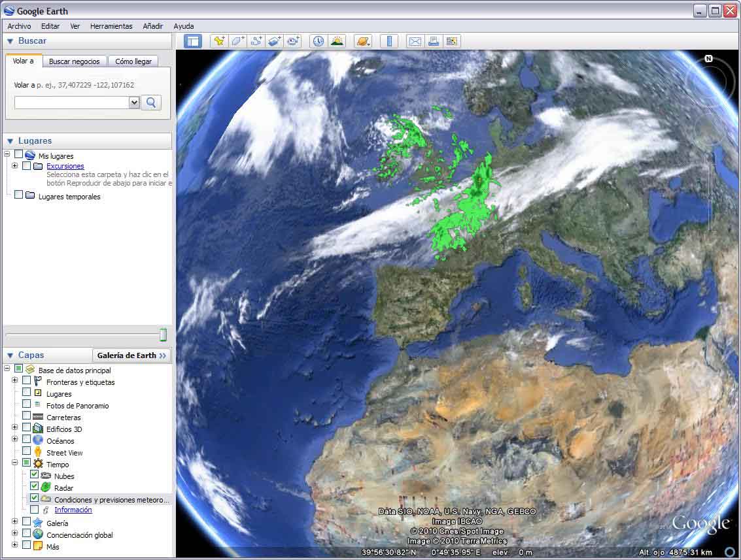The width and height of the screenshot is (741, 560).
Task: Click the north indicator on the compass
Action: pyautogui.click(x=708, y=59)
